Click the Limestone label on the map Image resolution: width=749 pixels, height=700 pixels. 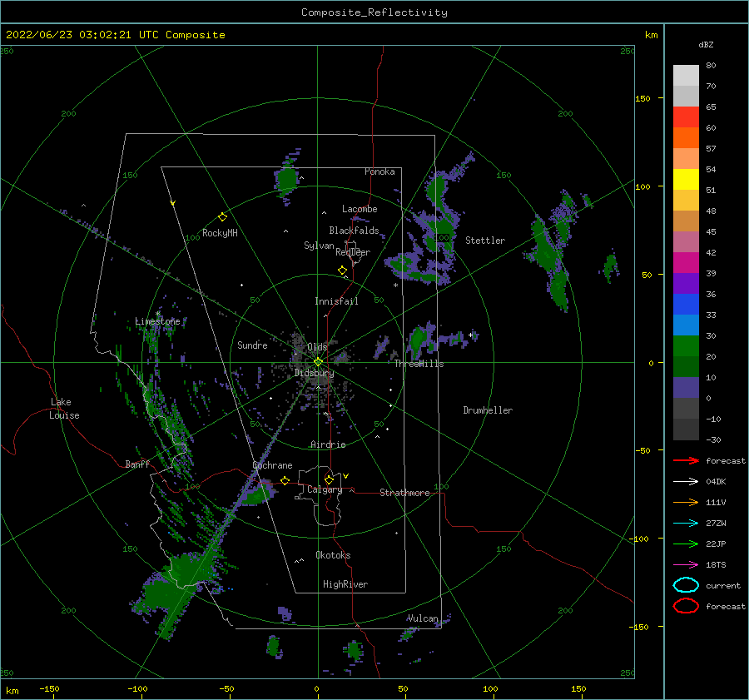pyautogui.click(x=157, y=321)
